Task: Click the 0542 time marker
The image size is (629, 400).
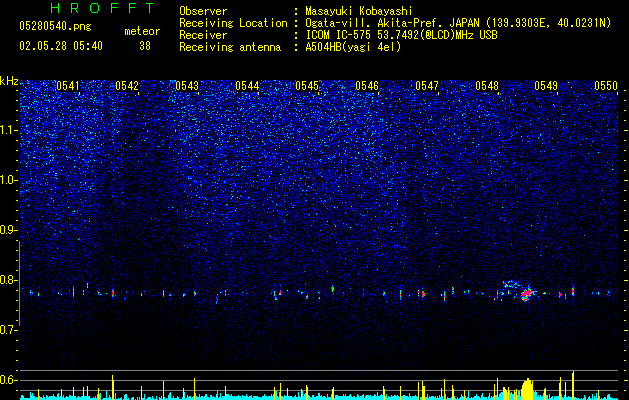Action: [x=127, y=86]
